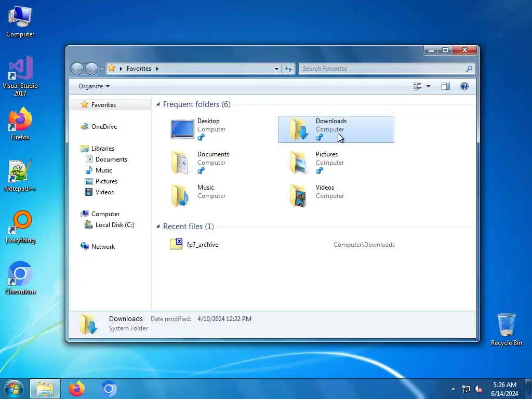Open Explorer Help question mark
The height and width of the screenshot is (399, 532).
[464, 86]
